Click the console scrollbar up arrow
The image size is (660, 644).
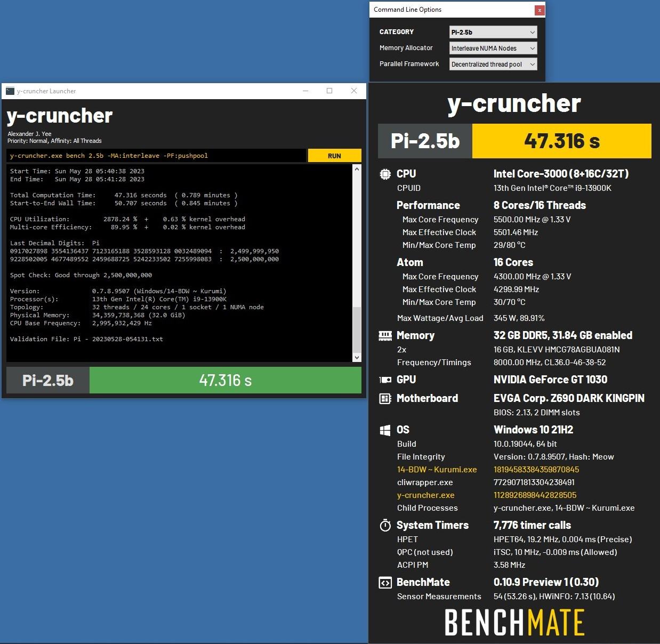click(x=357, y=169)
